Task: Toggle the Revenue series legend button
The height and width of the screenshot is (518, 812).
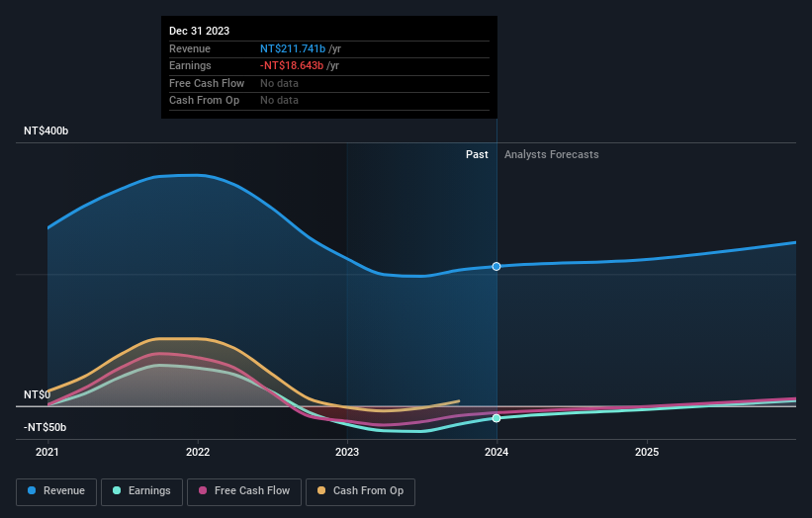Action: pos(56,491)
